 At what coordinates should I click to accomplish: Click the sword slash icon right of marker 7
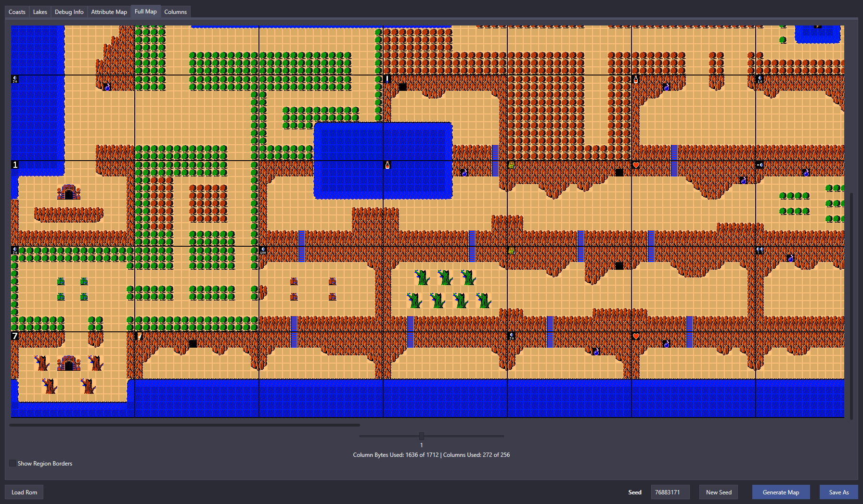coord(140,336)
